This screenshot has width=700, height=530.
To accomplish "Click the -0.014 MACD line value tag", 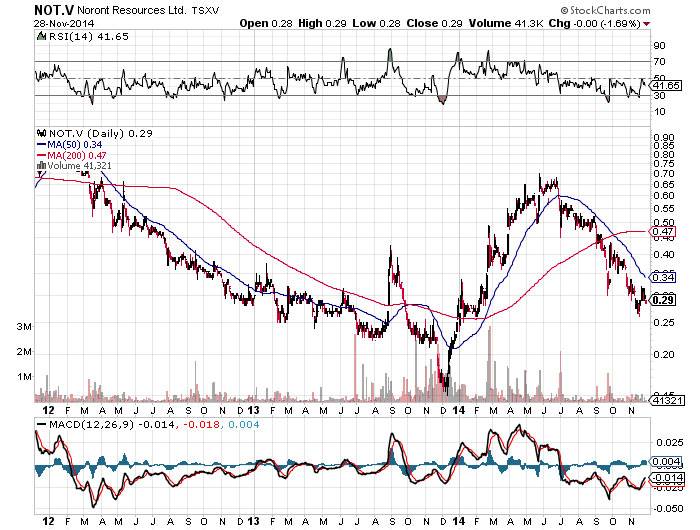I will [x=663, y=479].
